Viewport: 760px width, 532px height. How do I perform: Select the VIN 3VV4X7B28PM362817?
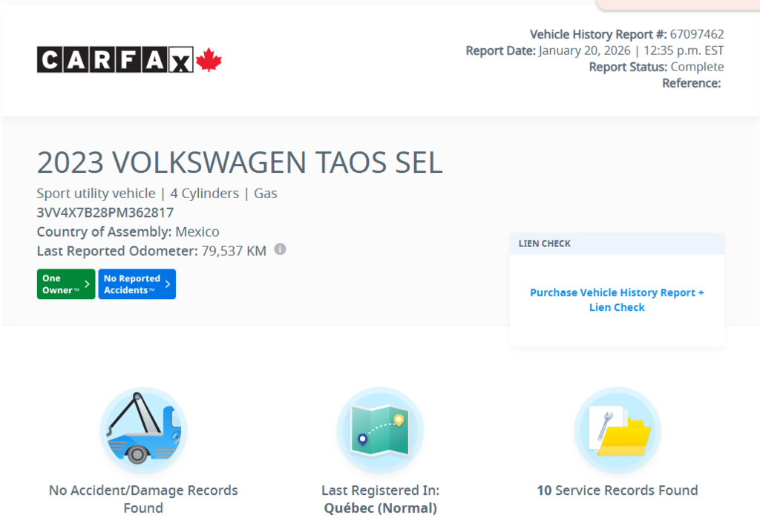(105, 212)
